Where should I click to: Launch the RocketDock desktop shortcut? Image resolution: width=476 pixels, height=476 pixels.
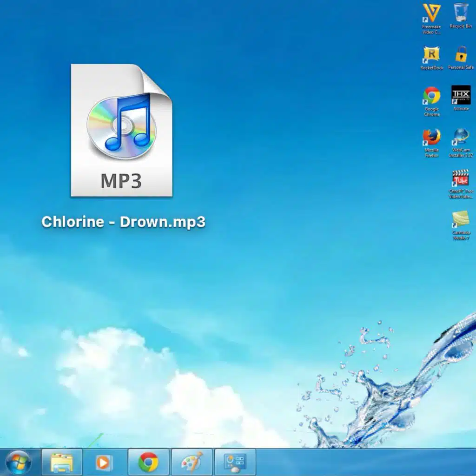431,55
